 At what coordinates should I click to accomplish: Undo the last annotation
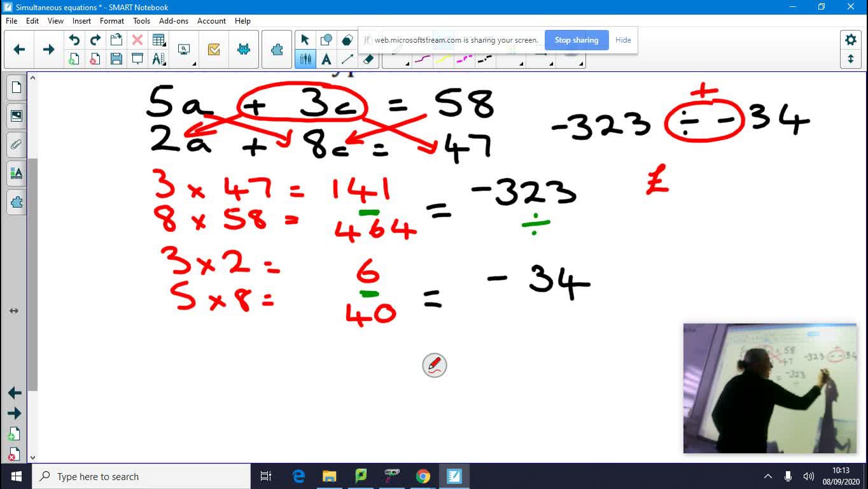pos(74,38)
